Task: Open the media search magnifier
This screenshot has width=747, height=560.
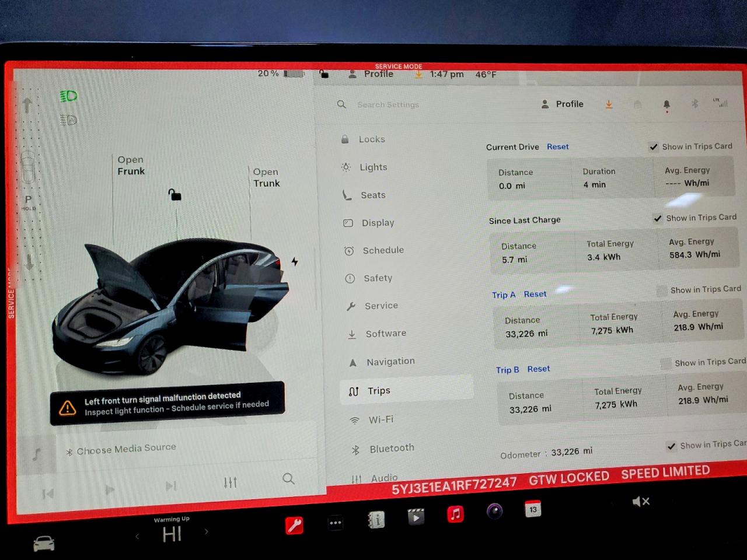Action: (x=288, y=479)
